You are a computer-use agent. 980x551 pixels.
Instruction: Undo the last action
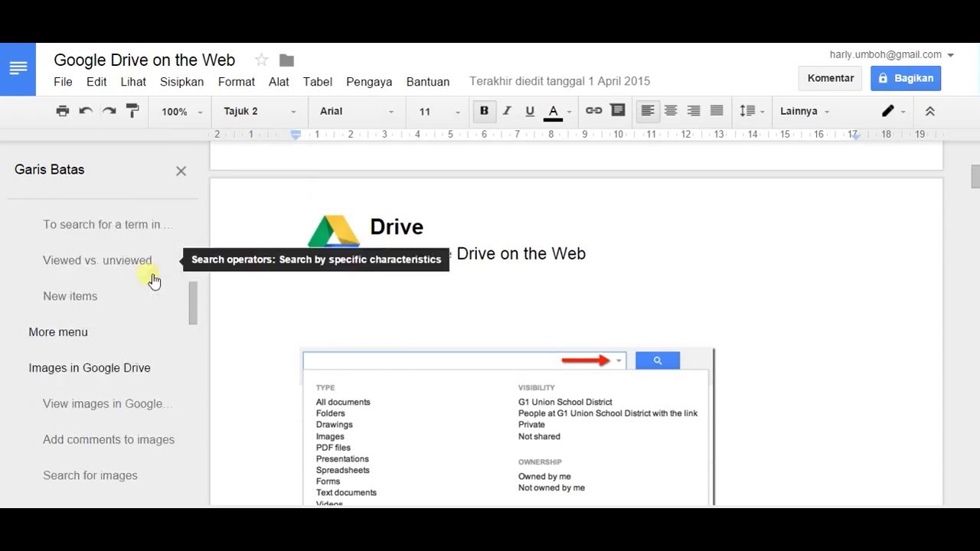[86, 111]
